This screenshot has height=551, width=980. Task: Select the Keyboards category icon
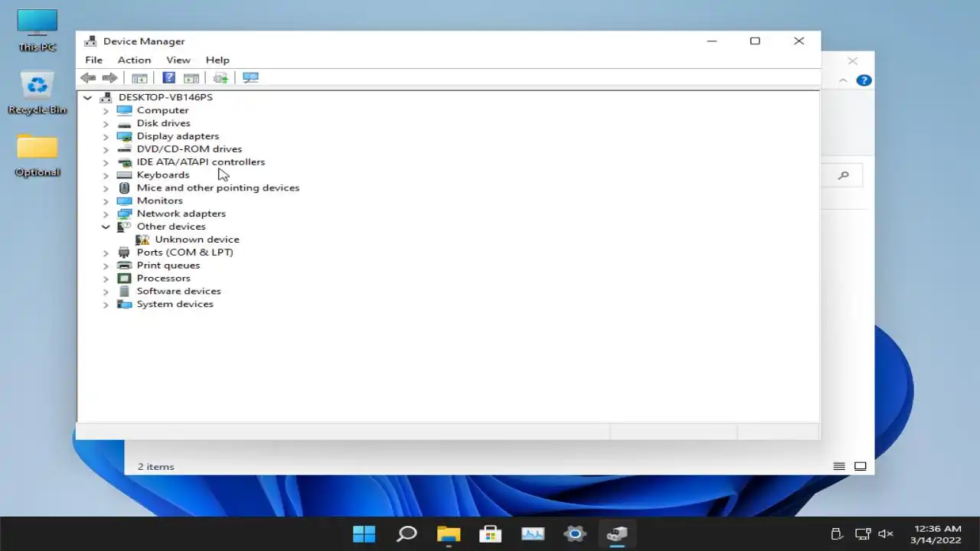pyautogui.click(x=124, y=175)
